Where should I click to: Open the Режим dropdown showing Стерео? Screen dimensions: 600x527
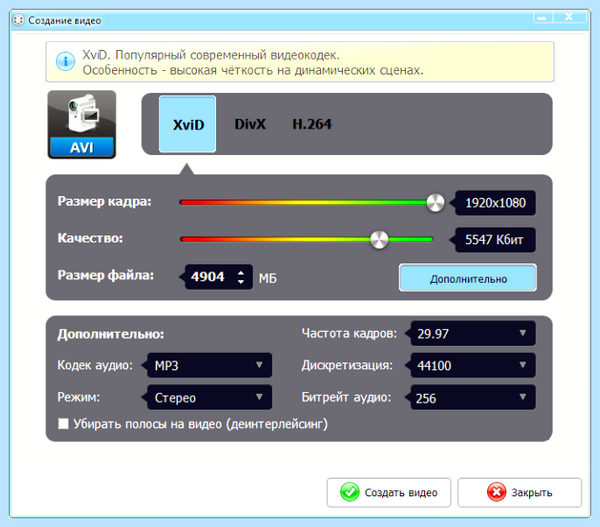(209, 397)
